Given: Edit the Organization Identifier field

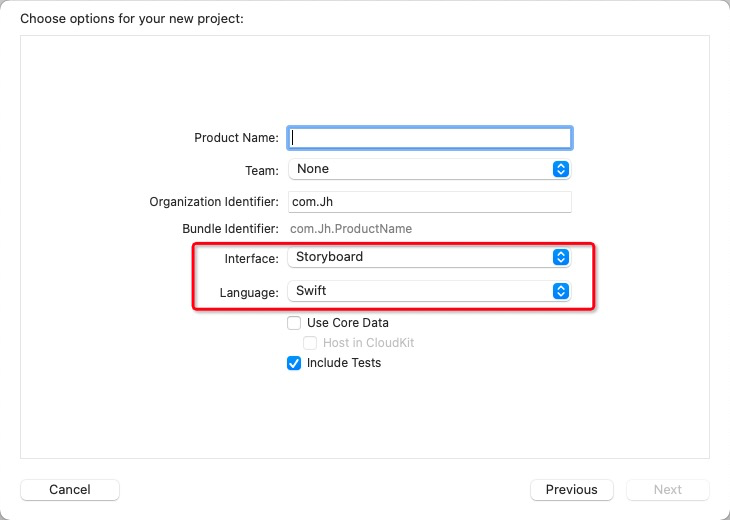Looking at the screenshot, I should pos(430,201).
